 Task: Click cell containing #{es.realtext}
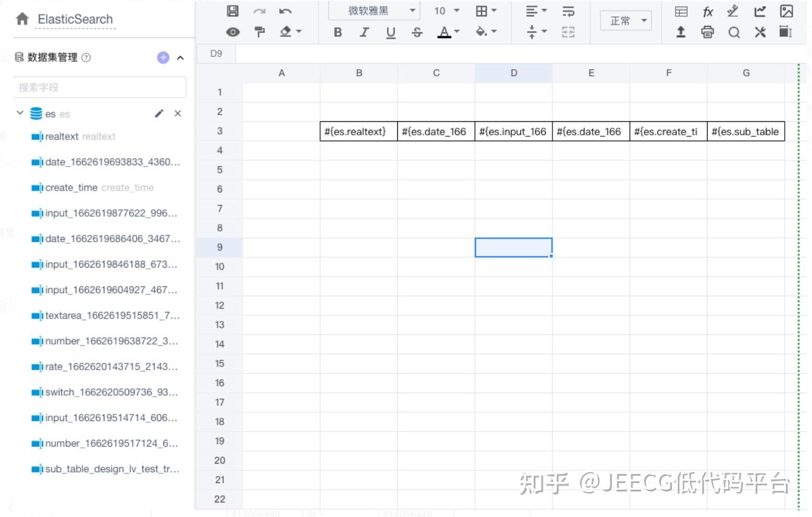[359, 131]
